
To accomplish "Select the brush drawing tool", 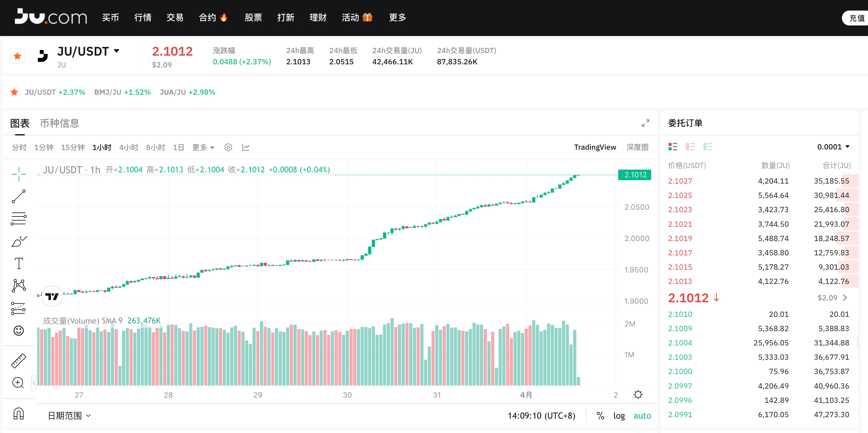I will [x=19, y=241].
